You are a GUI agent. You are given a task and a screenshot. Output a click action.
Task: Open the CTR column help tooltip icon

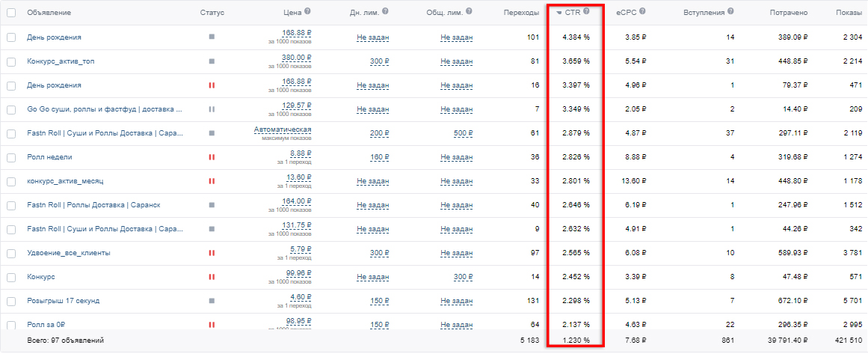coord(587,12)
